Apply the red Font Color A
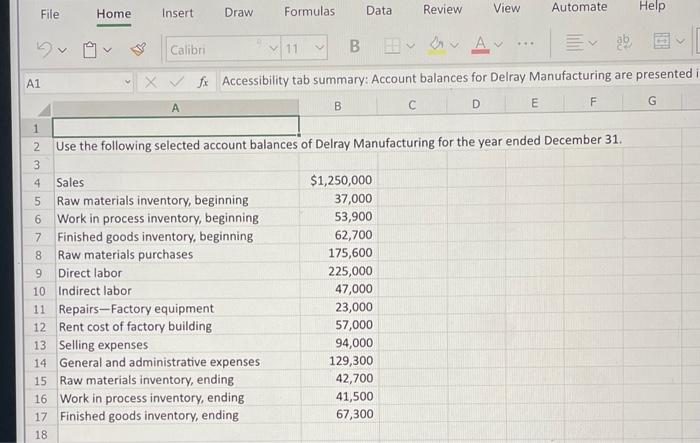Image resolution: width=700 pixels, height=443 pixels. pos(480,45)
